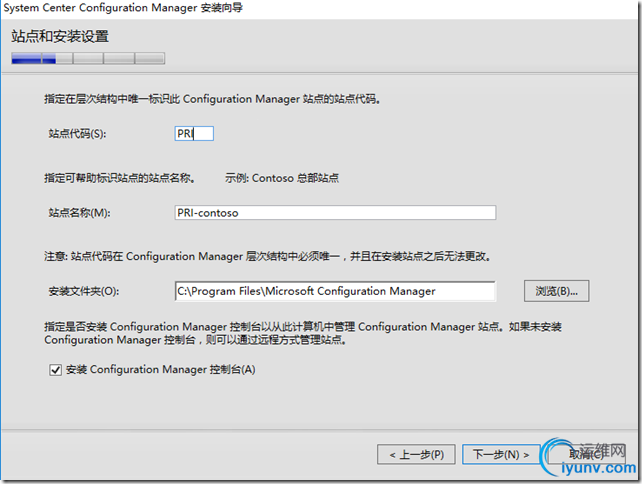The image size is (642, 484).
Task: Click the site code (站点代码) input field
Action: pyautogui.click(x=194, y=133)
